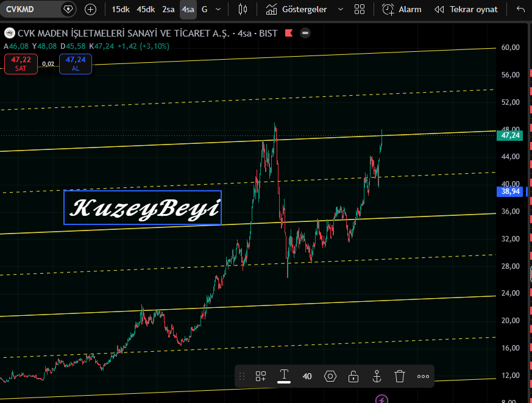Click the 56,00 price axis label
Viewport: 532px width, 403px height.
coord(510,75)
